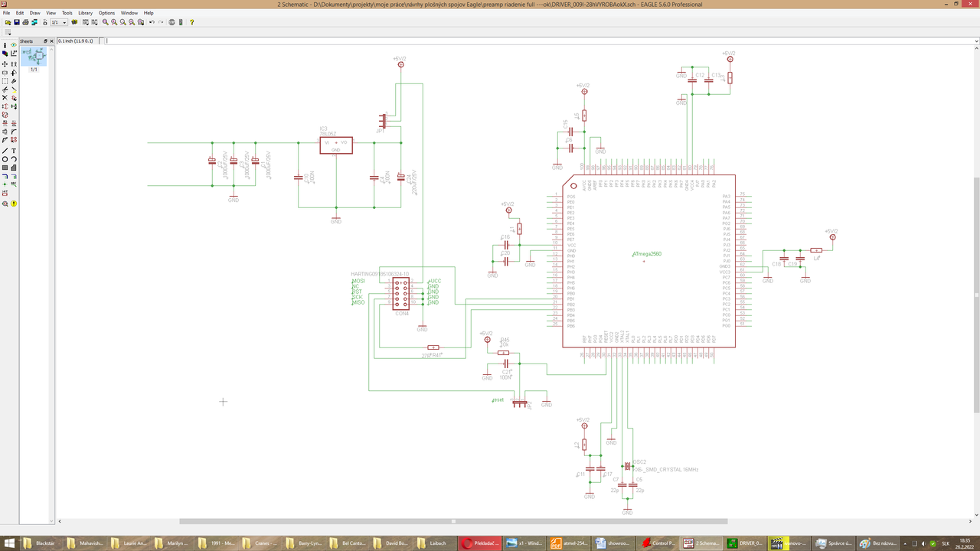Open the sheet selector 1/1 dropdown
The image size is (980, 551).
(59, 22)
